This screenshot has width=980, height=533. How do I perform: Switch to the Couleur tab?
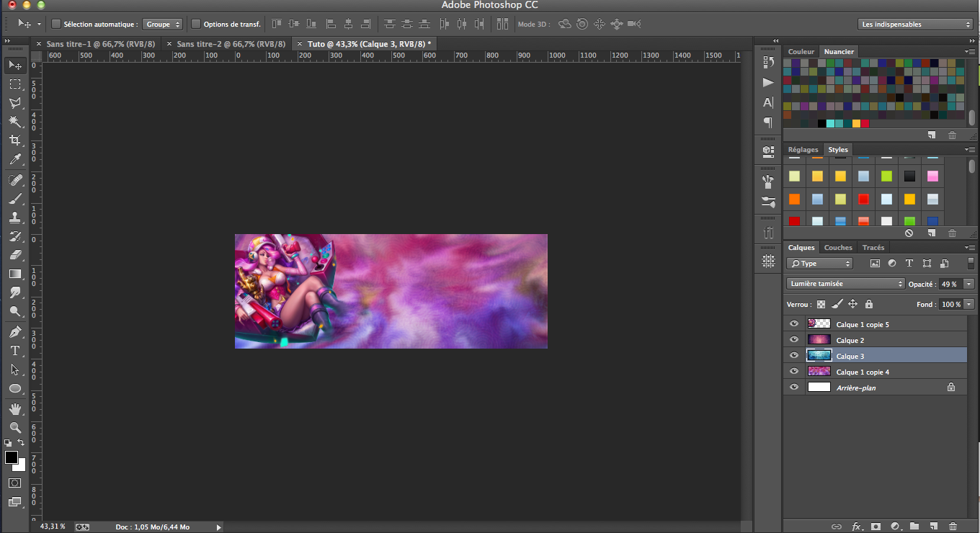[801, 51]
